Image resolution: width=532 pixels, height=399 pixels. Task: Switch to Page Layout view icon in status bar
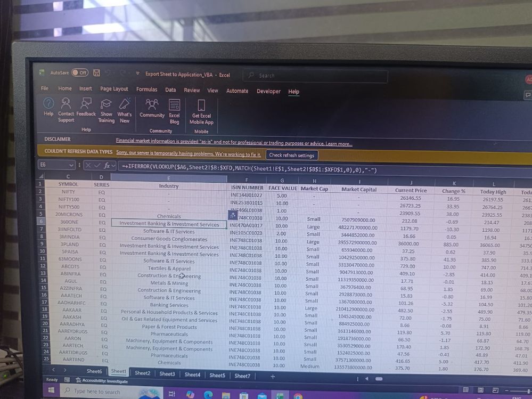coord(481,390)
